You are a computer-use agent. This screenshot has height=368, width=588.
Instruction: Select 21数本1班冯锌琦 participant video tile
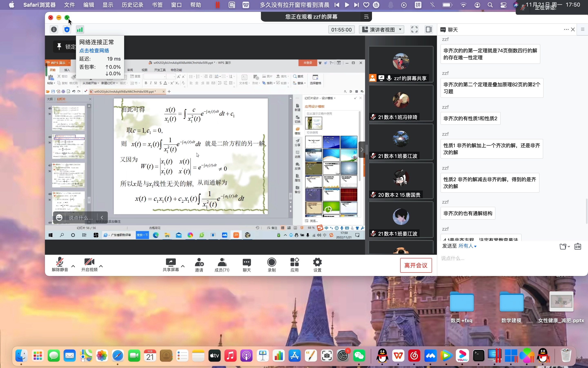[x=401, y=103]
